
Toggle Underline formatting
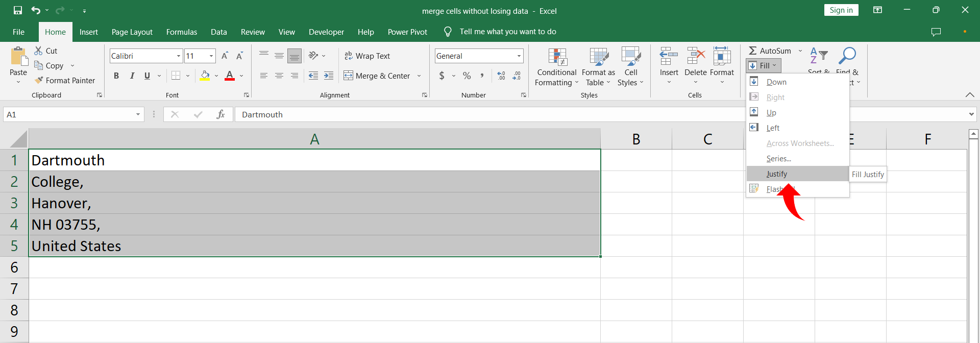coord(147,76)
